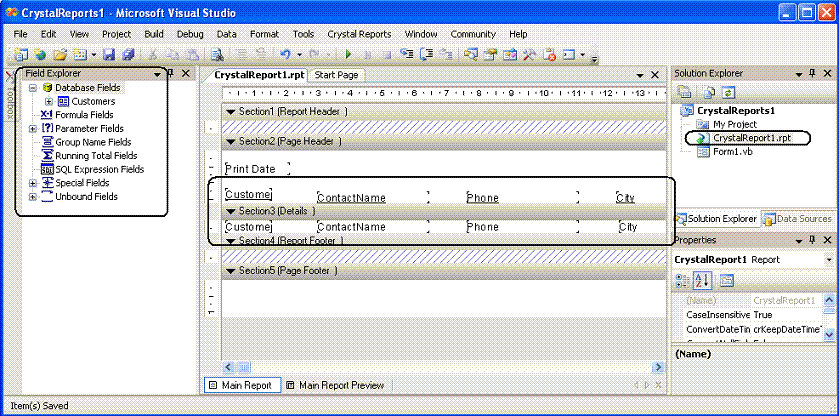The width and height of the screenshot is (839, 416).
Task: Open the Community menu
Action: [473, 34]
